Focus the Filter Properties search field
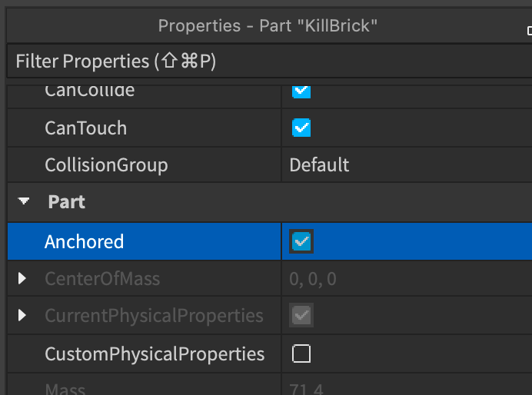532x395 pixels. tap(269, 61)
